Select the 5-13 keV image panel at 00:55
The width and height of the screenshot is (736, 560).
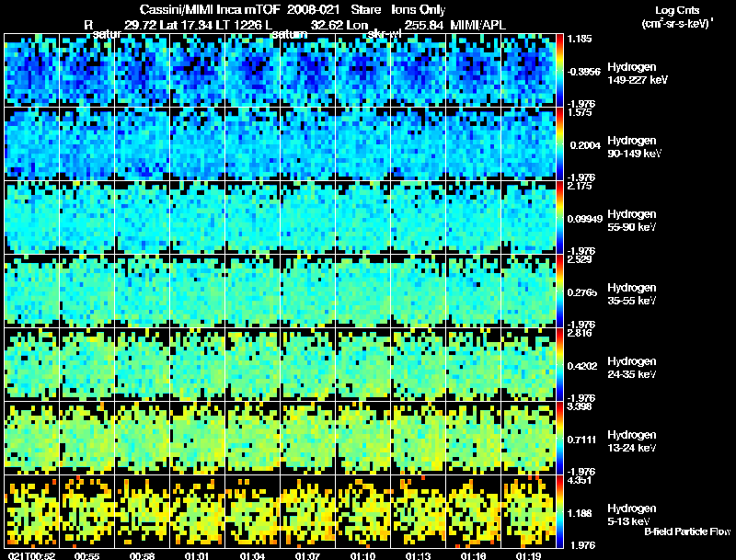pyautogui.click(x=86, y=512)
